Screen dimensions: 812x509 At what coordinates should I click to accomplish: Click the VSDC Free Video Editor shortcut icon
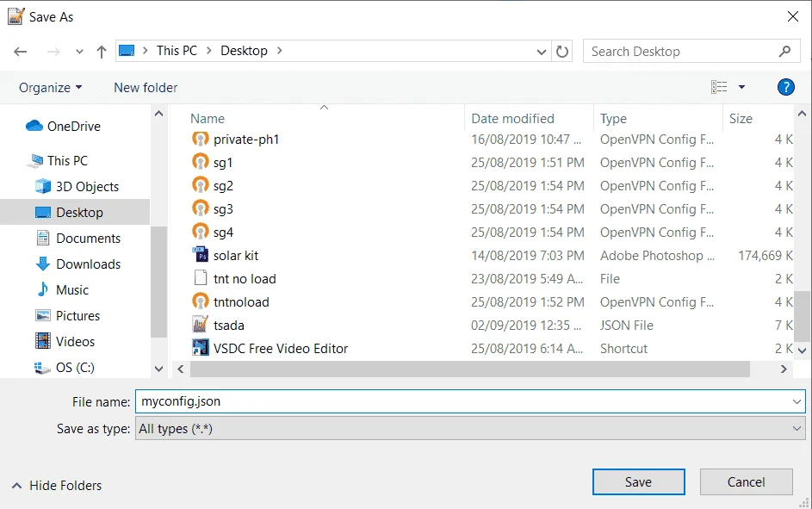201,349
